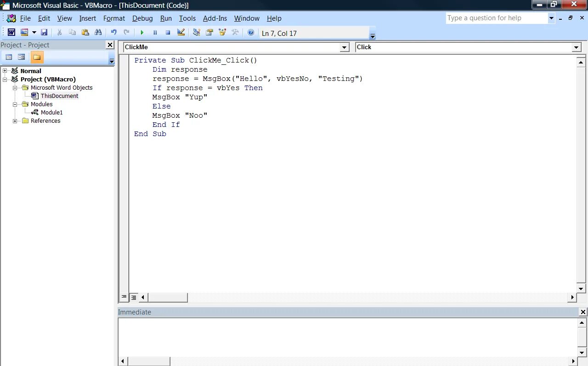Click the 'MsgBox "Yup"' code line
The image size is (588, 366).
coord(180,97)
